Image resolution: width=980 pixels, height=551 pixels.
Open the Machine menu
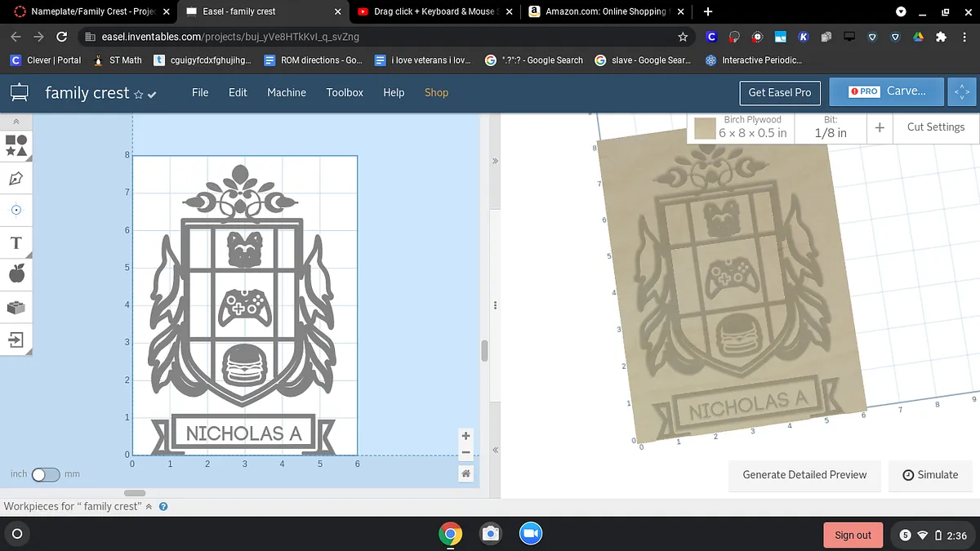pos(287,92)
